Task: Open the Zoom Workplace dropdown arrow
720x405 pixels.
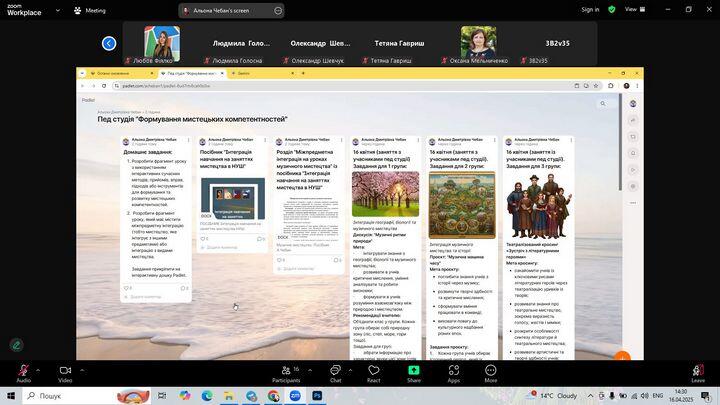Action: click(58, 10)
